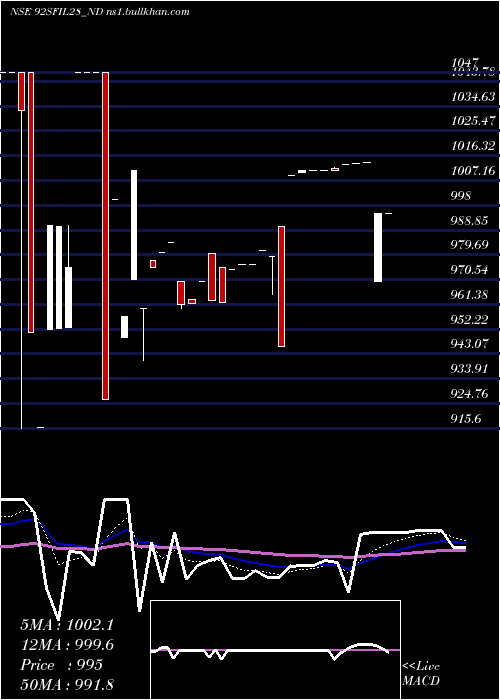500x700 pixels.
Task: Click the 988.85 price axis label
Action: [x=469, y=221]
